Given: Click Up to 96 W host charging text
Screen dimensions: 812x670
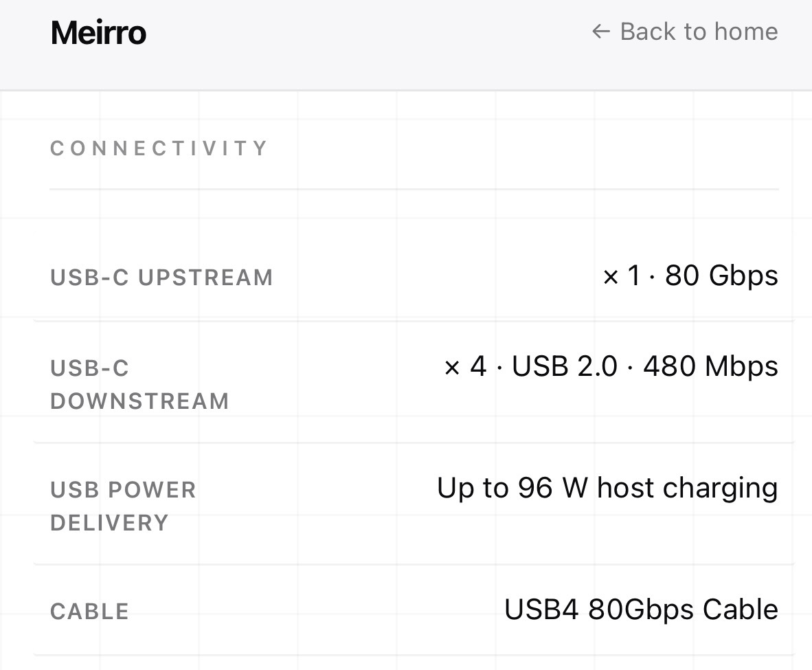Looking at the screenshot, I should [x=607, y=488].
